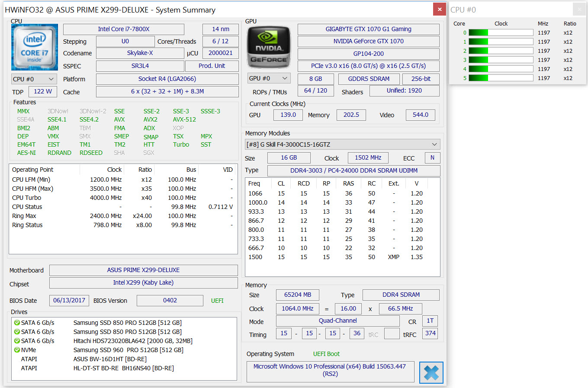Viewport: 588px width, 388px height.
Task: Click the 0.7112 V VID value
Action: (221, 207)
